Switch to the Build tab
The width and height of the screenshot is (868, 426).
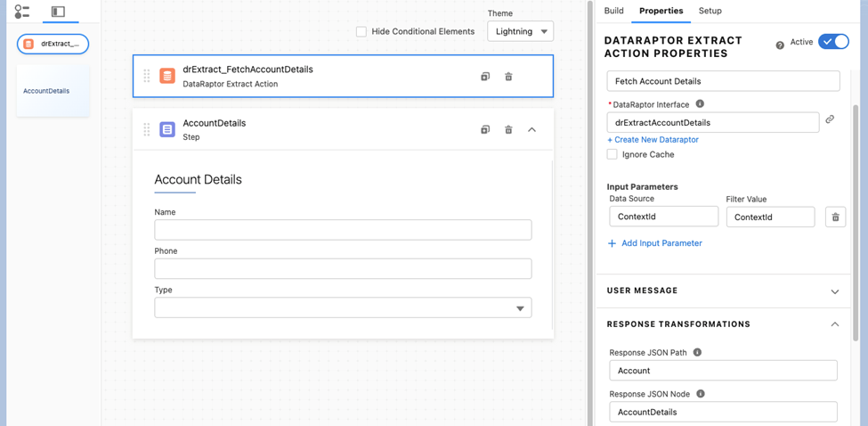click(x=613, y=11)
